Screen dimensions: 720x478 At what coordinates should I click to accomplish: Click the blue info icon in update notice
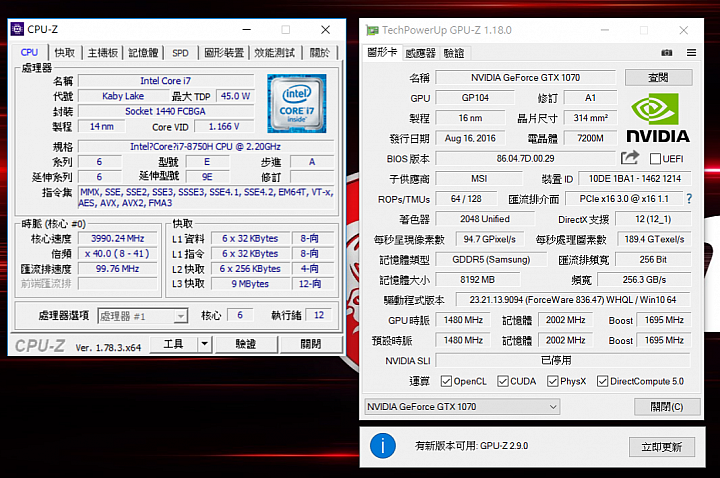382,446
